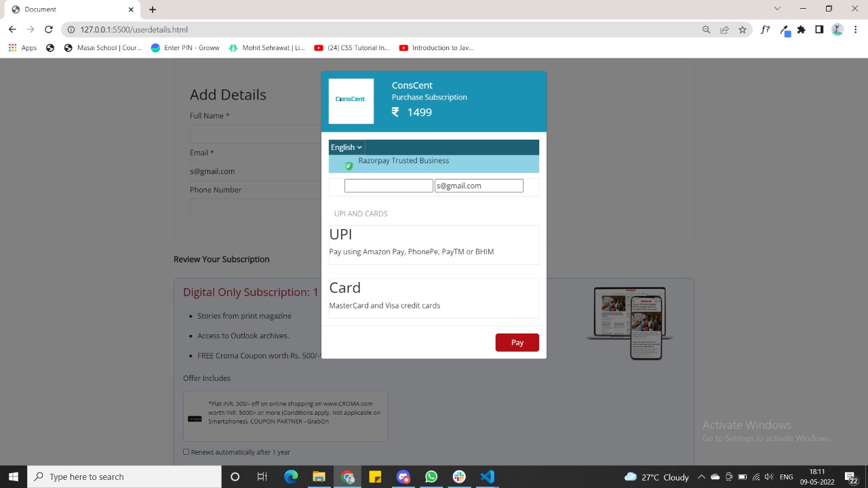Open Visual Studio Code from the taskbar
Screen dimensions: 868x488
click(x=487, y=476)
